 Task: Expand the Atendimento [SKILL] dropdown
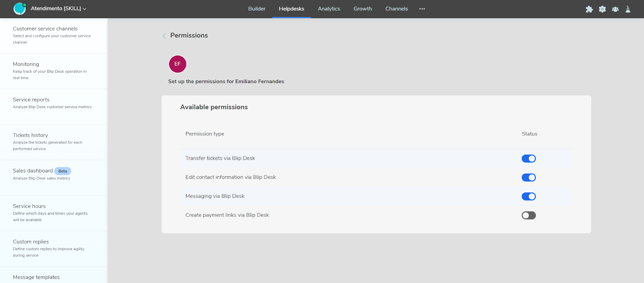(58, 8)
